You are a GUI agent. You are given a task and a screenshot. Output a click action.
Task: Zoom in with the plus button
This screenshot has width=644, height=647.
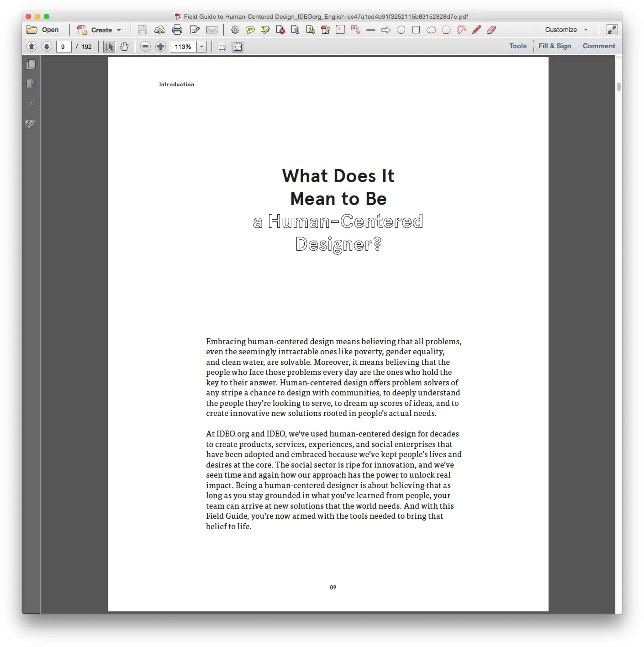160,47
